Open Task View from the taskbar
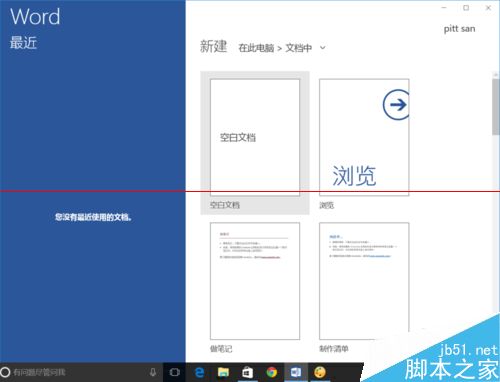Viewport: 500px width, 382px height. pos(175,372)
